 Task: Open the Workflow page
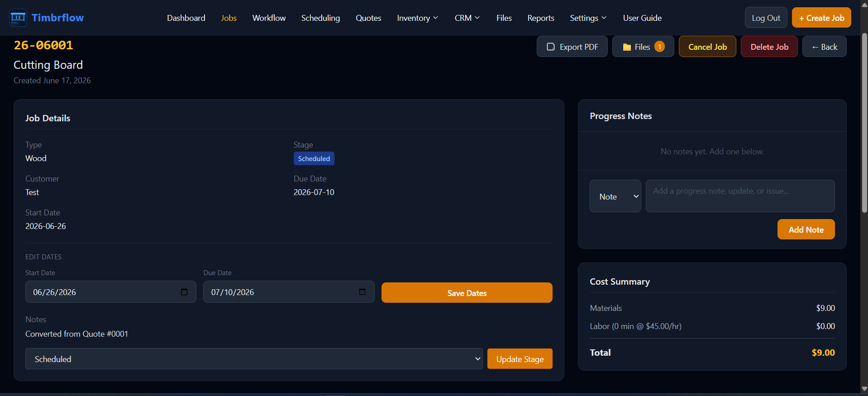(x=269, y=18)
